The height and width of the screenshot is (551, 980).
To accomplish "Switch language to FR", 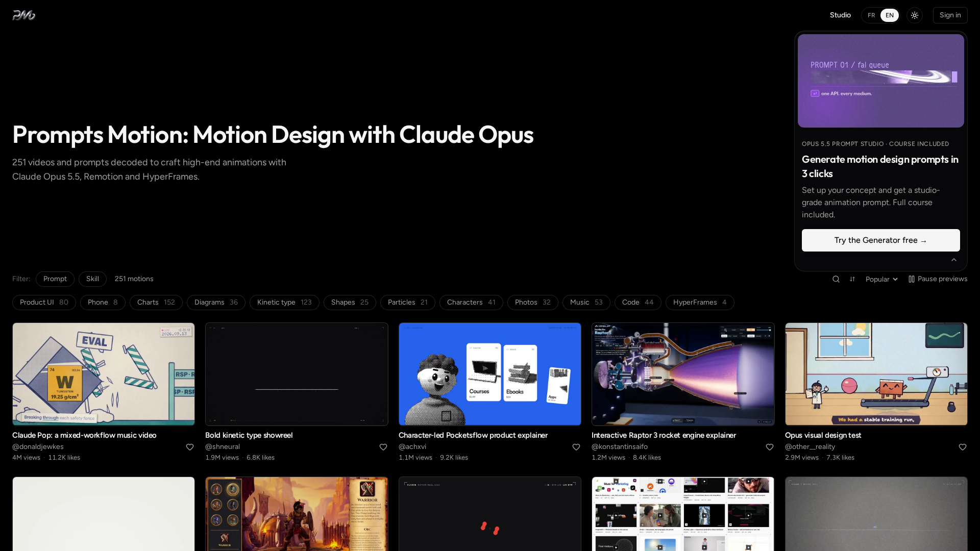I will tap(871, 15).
